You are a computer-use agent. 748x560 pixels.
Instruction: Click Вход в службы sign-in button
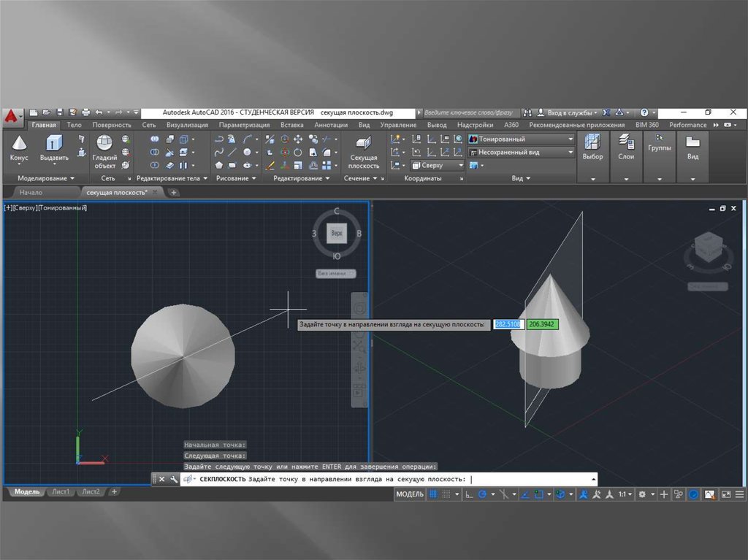(x=568, y=113)
